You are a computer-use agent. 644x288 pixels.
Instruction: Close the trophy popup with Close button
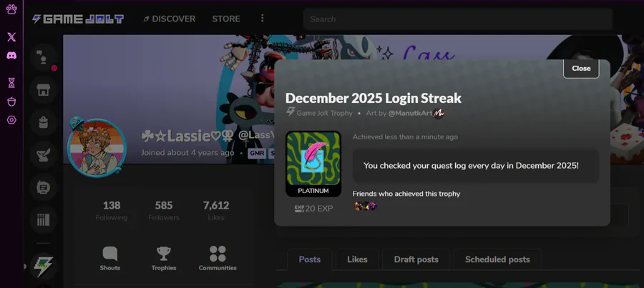click(x=581, y=69)
